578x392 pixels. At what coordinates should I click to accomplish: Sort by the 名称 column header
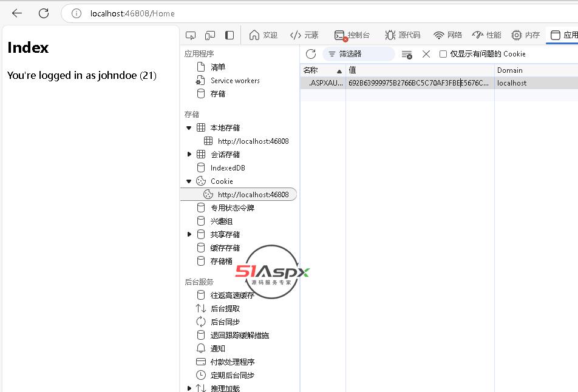[x=322, y=70]
